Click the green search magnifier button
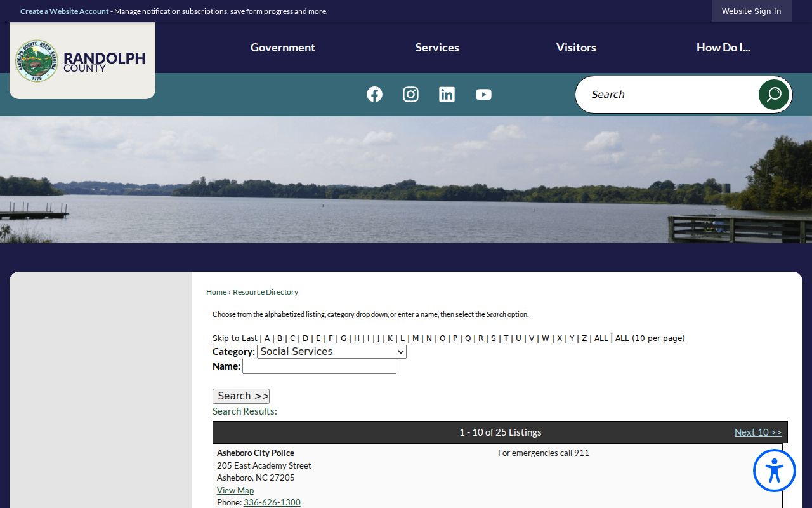The width and height of the screenshot is (812, 508). (x=774, y=95)
